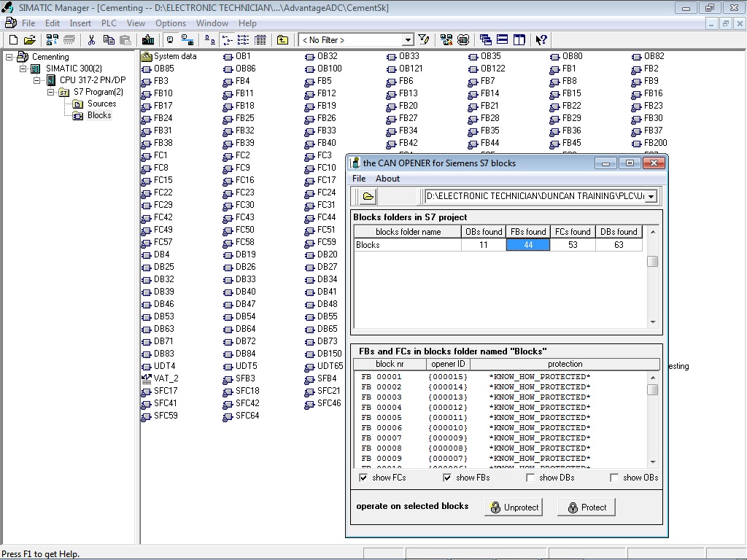Click the DBs found value 63
The image size is (747, 560).
click(619, 245)
